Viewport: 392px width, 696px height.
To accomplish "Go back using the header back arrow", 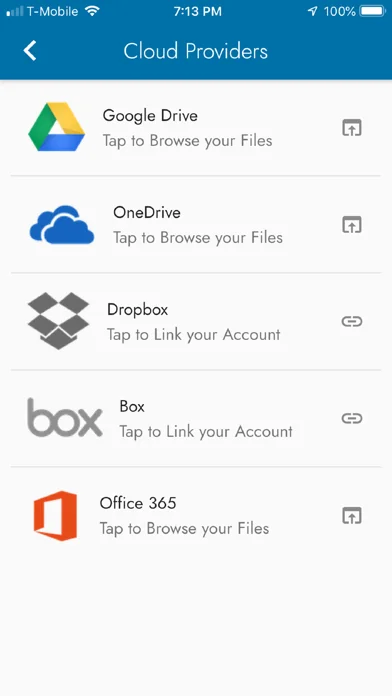I will point(30,50).
